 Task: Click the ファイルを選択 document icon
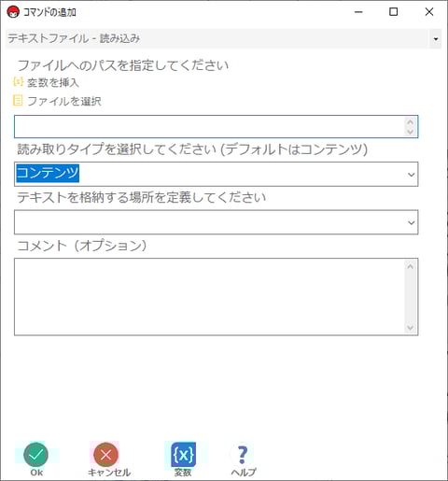point(18,101)
